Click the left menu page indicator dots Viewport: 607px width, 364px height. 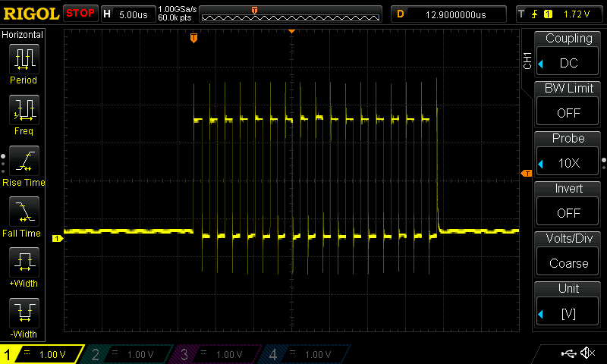(x=3, y=164)
